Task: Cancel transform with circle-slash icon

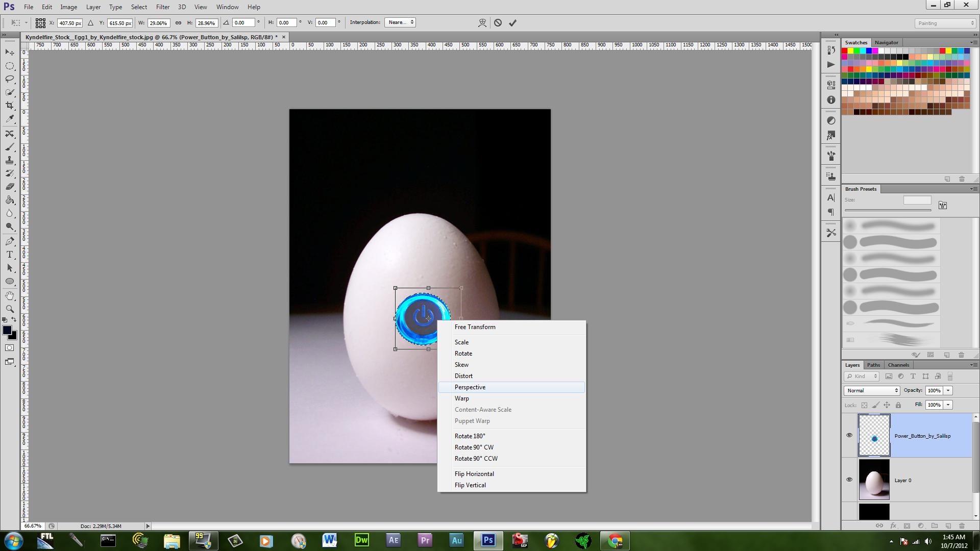Action: point(498,22)
